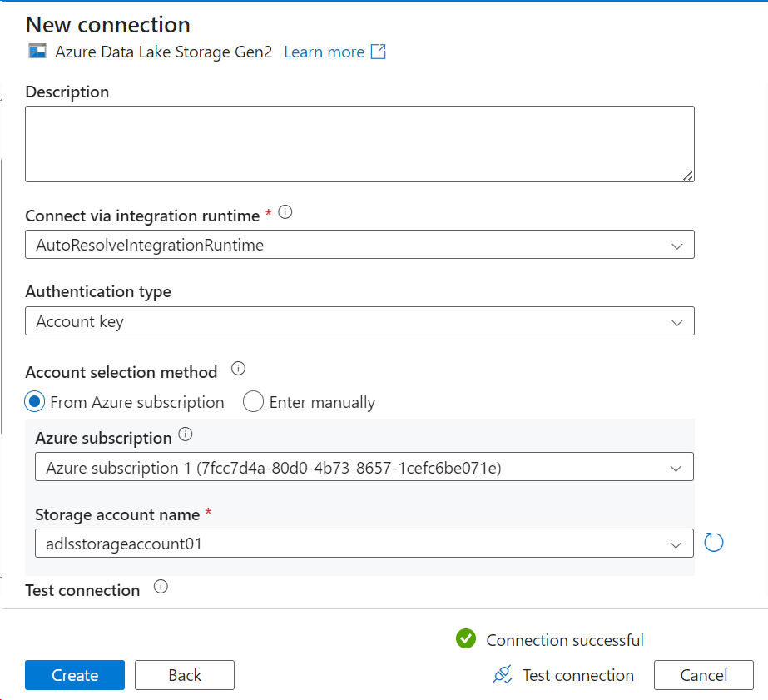Open the external link beside Learn more

(380, 52)
